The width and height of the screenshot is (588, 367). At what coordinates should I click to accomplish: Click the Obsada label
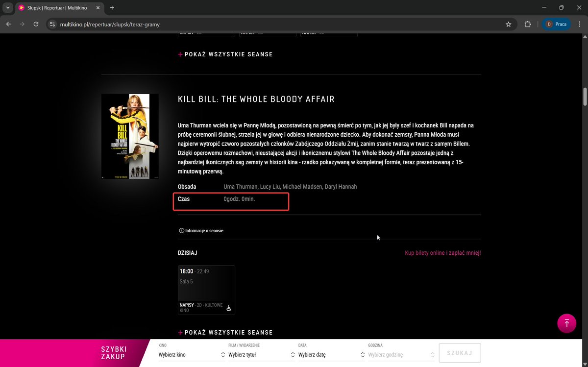point(187,187)
